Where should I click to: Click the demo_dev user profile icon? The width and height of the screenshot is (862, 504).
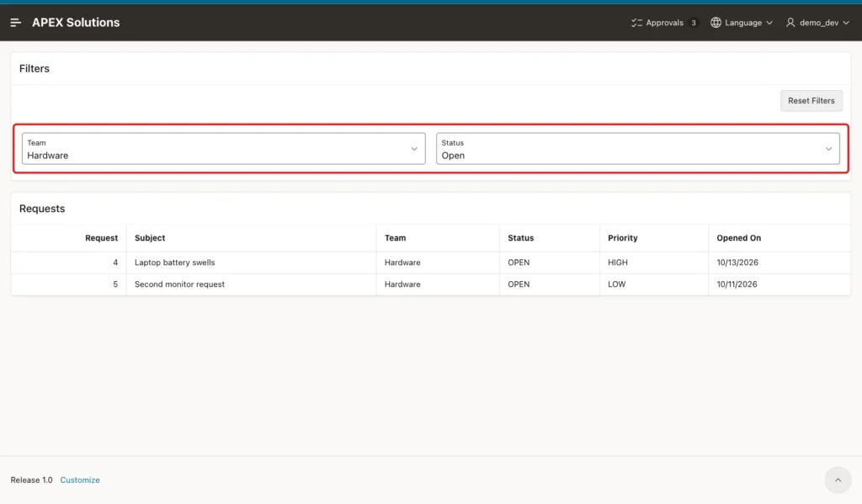[x=790, y=23]
